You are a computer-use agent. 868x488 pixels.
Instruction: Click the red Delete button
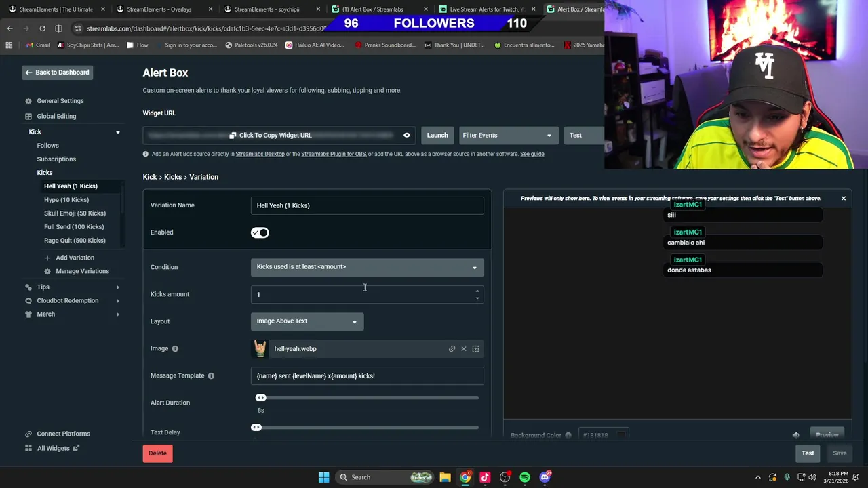click(x=157, y=453)
